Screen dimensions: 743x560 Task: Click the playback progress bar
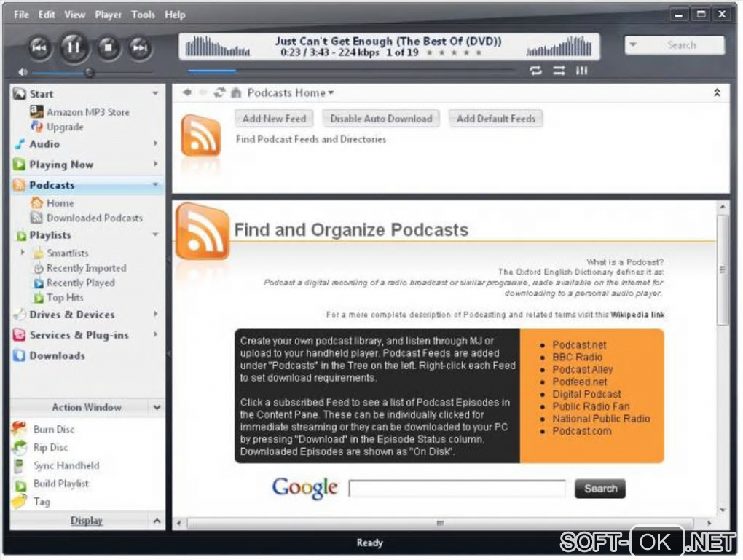coord(351,71)
